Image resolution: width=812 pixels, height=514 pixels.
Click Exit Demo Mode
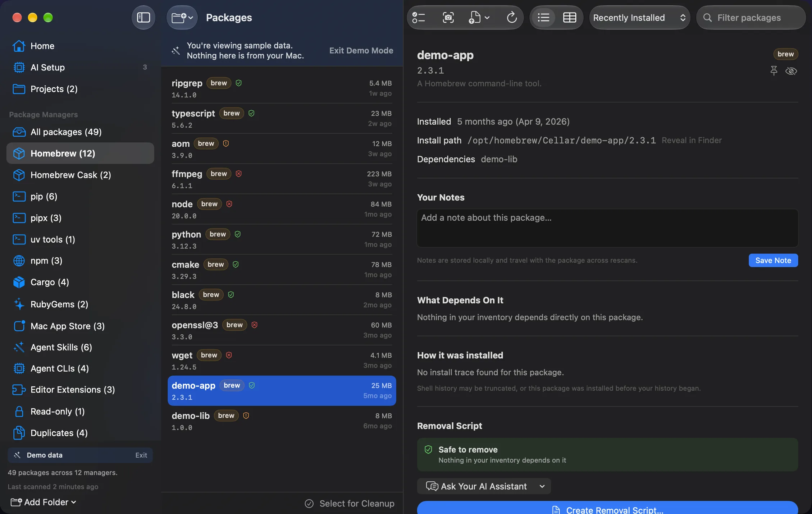click(361, 50)
